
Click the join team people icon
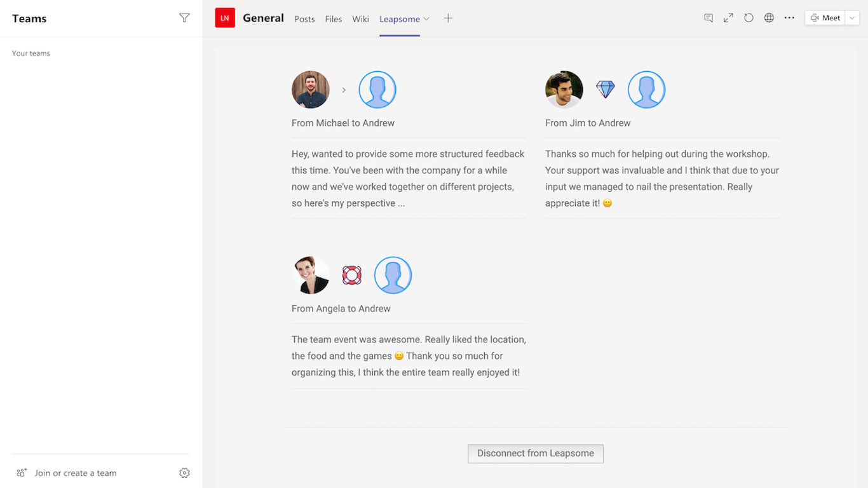22,473
